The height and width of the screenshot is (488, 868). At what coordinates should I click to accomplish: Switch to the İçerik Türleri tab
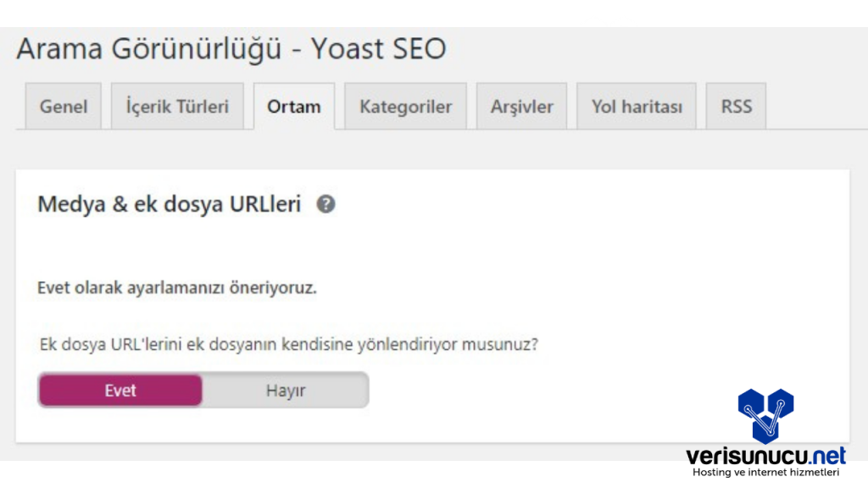coord(177,108)
